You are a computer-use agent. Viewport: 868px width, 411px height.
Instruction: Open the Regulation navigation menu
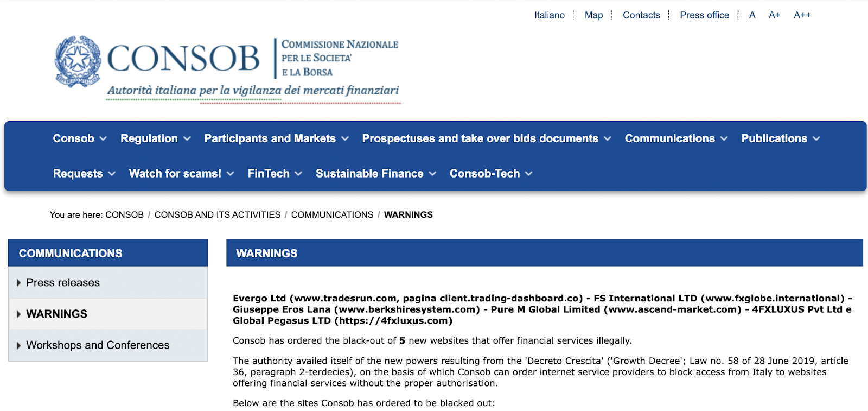[x=149, y=138]
